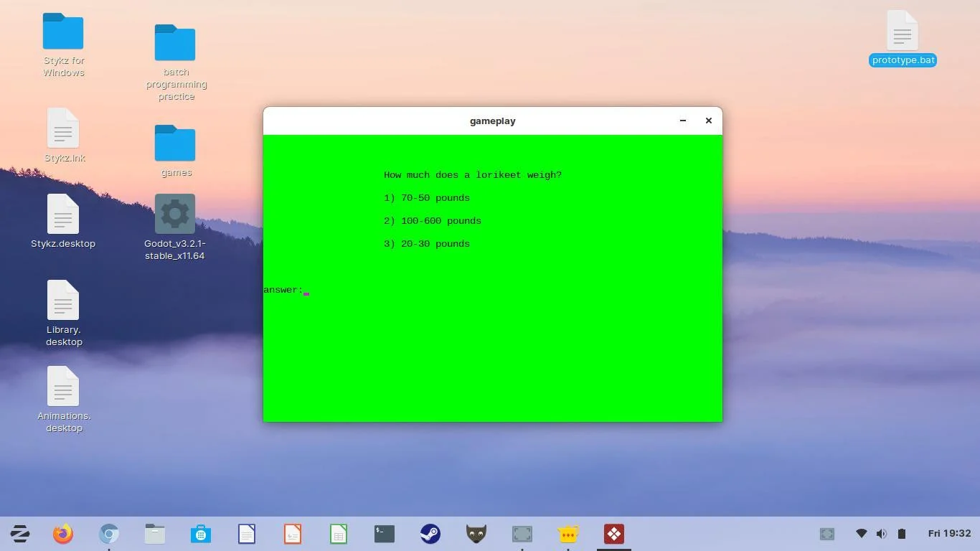This screenshot has height=551, width=980.
Task: Select the prototype.bat file
Action: coord(903,39)
